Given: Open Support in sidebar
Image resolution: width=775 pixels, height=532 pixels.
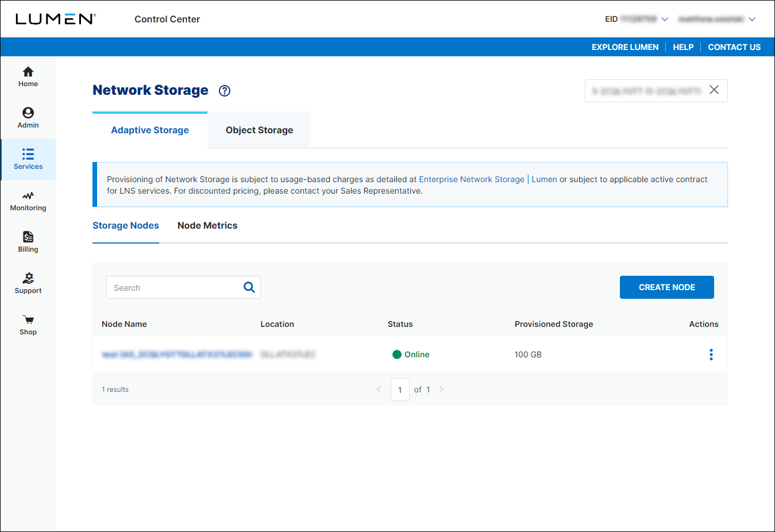Looking at the screenshot, I should [28, 284].
